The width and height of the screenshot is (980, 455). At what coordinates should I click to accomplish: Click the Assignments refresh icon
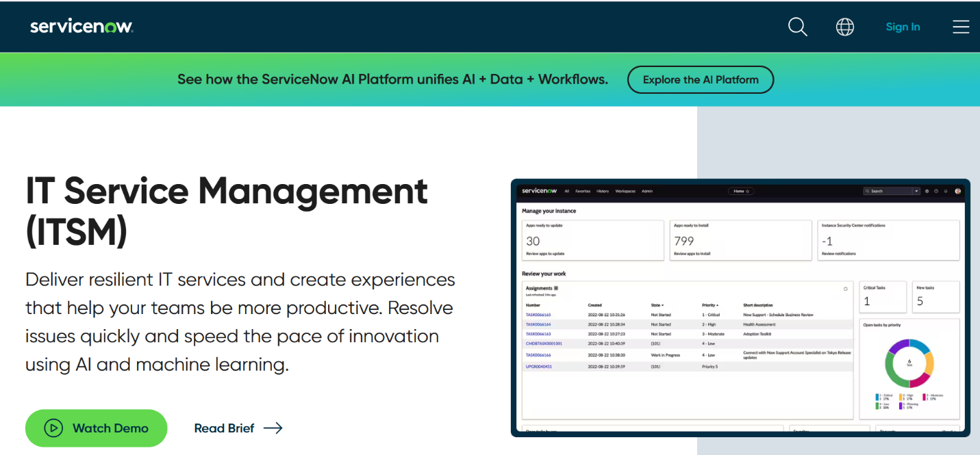coord(846,289)
